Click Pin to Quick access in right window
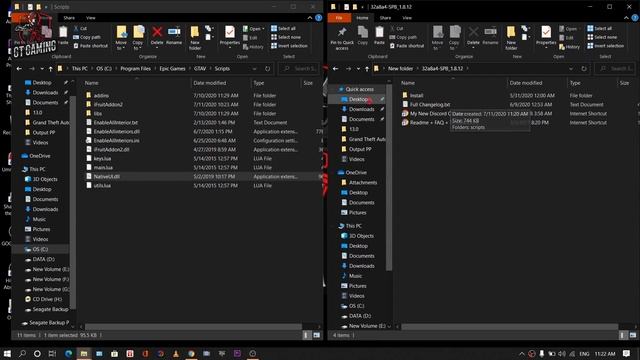Viewport: 640px width, 360px height. click(342, 38)
